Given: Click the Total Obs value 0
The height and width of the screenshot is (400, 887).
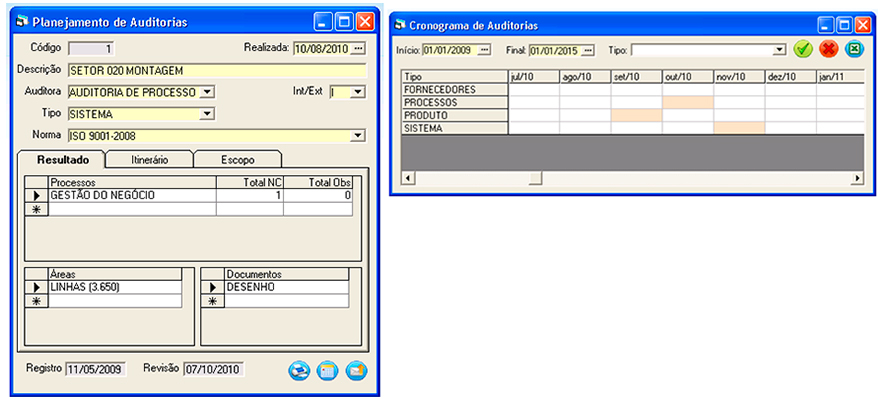Looking at the screenshot, I should [x=318, y=195].
